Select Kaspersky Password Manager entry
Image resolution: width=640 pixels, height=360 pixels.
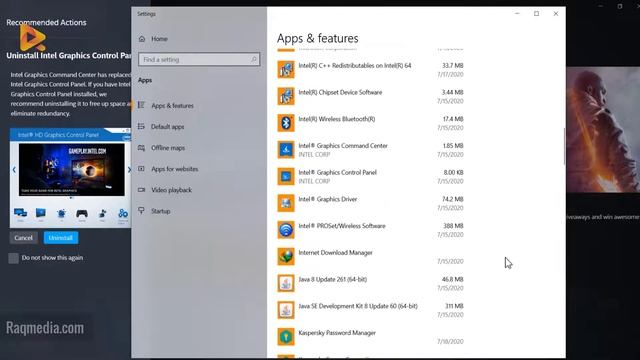coord(371,337)
